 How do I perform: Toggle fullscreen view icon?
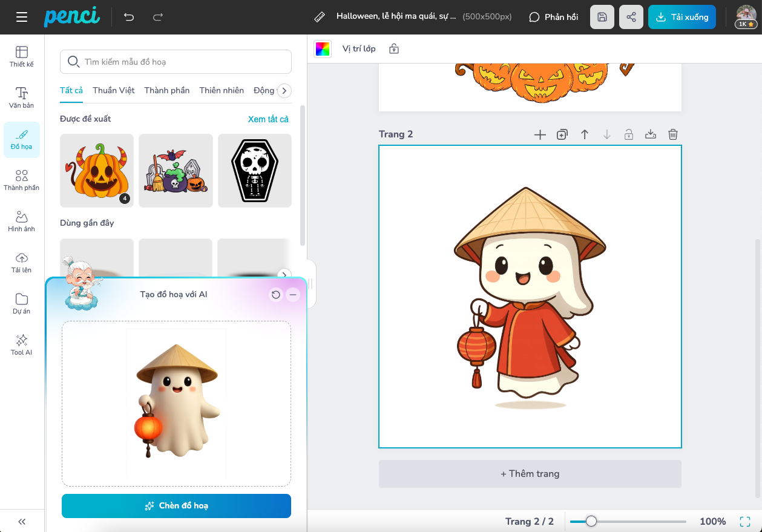click(x=745, y=521)
